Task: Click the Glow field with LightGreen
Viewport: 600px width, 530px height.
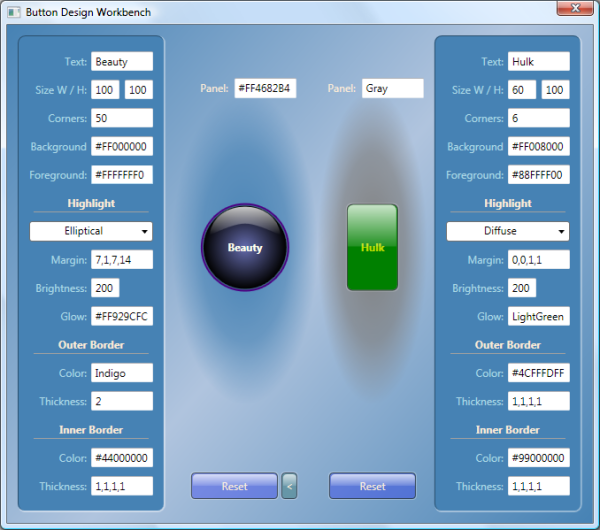Action: coord(538,316)
